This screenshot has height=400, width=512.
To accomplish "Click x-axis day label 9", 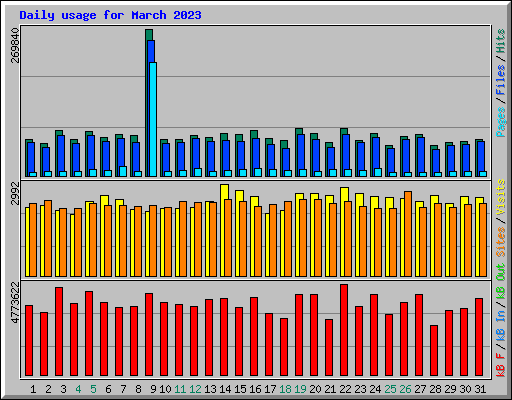I will click(153, 389).
